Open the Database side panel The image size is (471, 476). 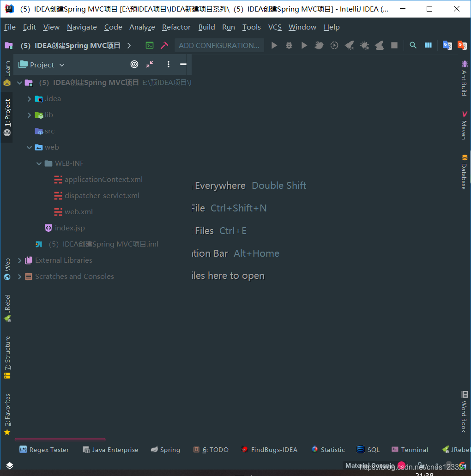(x=465, y=172)
